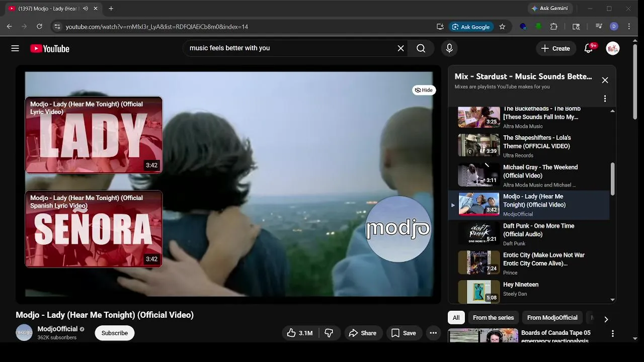
Task: Open the notifications bell
Action: coord(588,48)
